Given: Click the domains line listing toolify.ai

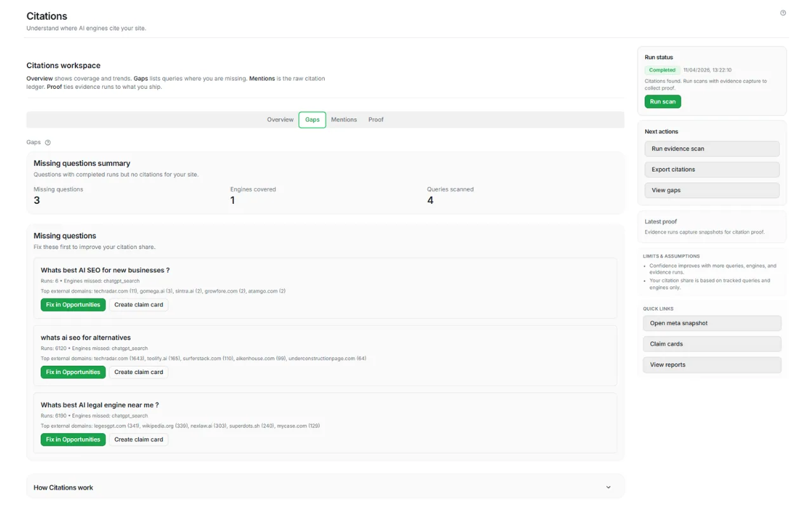Looking at the screenshot, I should 204,359.
